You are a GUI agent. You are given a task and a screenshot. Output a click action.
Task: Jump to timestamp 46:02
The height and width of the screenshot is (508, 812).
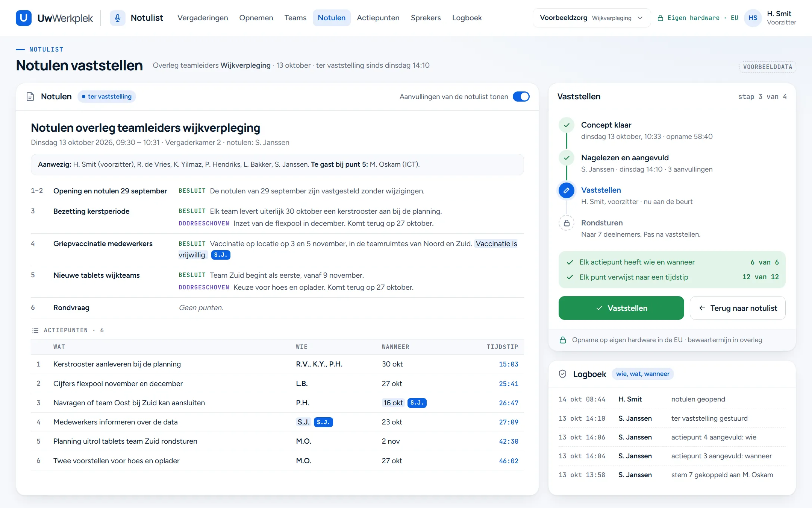coord(508,461)
